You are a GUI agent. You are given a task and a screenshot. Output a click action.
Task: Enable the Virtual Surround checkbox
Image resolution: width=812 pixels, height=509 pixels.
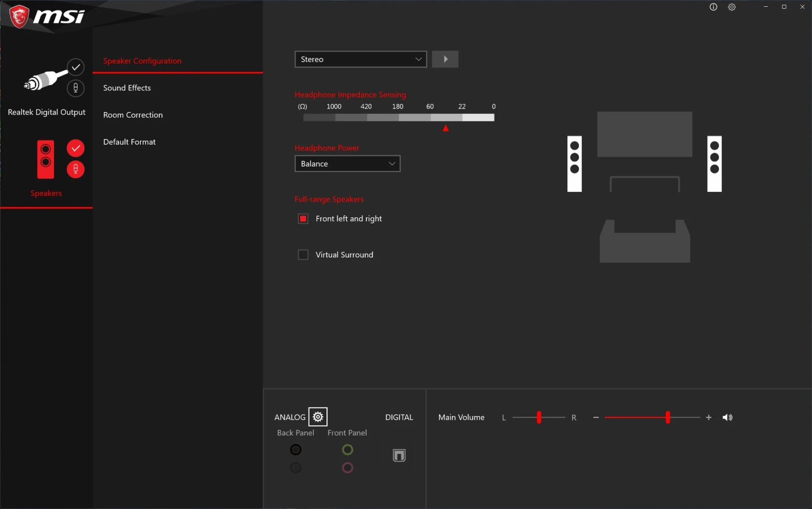point(303,255)
